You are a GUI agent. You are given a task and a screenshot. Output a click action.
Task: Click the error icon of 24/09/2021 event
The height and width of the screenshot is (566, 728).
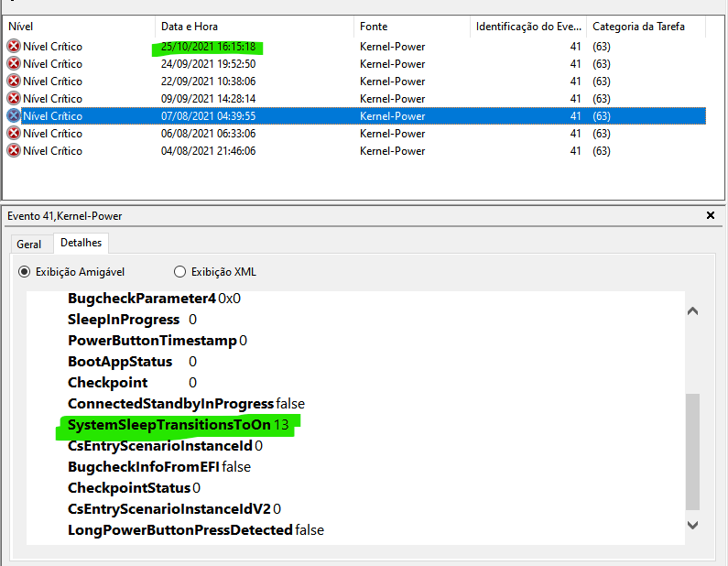coord(14,63)
